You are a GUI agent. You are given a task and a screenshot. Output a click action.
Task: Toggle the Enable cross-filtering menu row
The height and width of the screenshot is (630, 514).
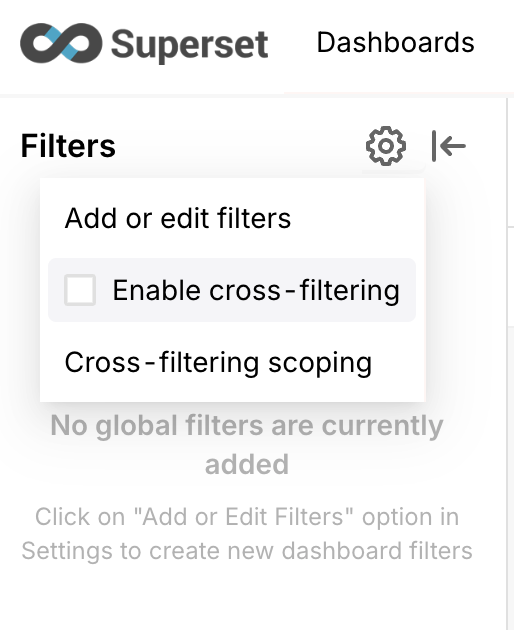[232, 290]
